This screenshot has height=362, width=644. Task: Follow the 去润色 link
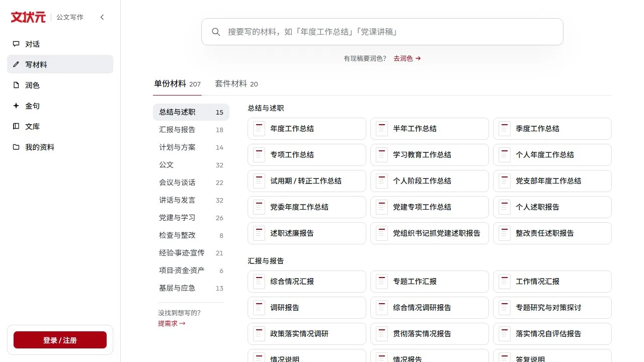pos(407,58)
